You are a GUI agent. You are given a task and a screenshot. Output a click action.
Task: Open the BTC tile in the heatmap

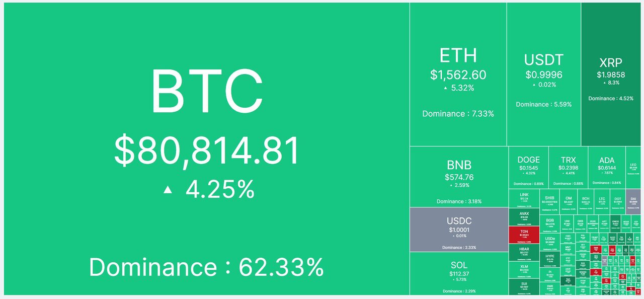tap(206, 149)
